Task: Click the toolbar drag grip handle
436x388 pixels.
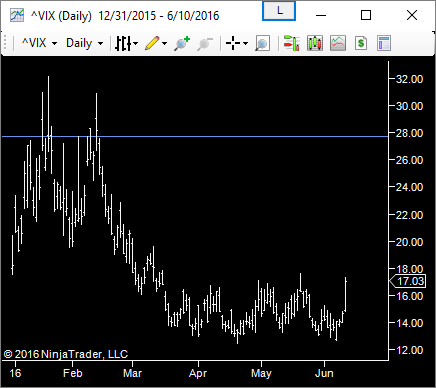Action: [x=5, y=43]
